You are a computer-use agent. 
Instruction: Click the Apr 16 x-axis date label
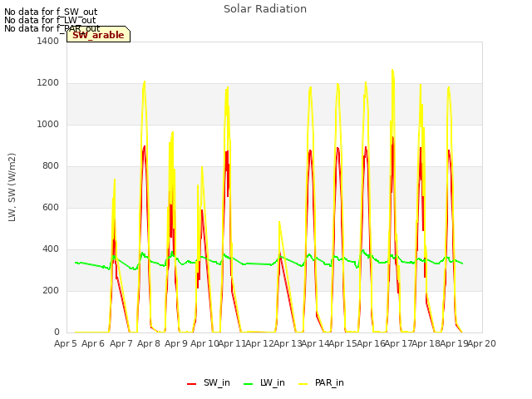point(371,343)
